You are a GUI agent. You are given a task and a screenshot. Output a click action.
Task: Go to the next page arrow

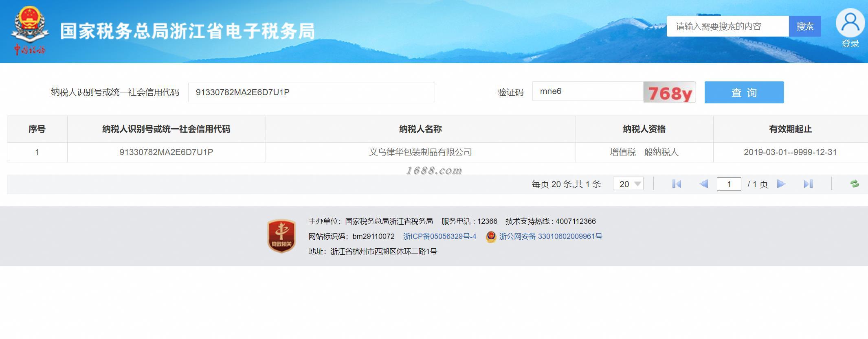click(x=781, y=184)
